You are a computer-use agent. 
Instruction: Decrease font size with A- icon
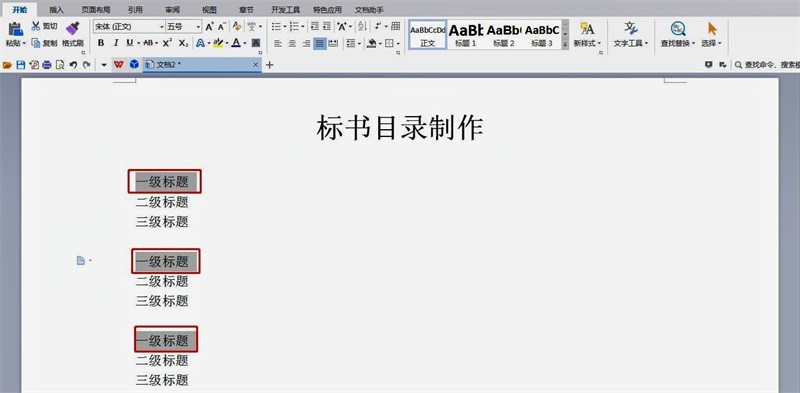tap(222, 27)
